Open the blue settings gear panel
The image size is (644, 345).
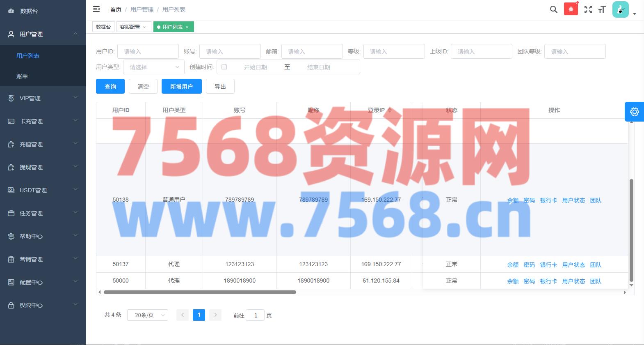click(x=634, y=112)
